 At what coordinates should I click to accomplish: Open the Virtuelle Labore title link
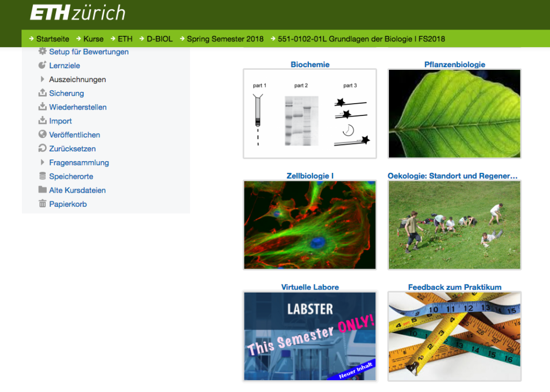pos(310,287)
